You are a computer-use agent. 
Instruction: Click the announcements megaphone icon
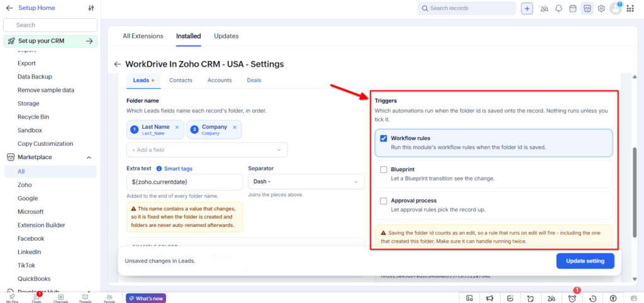click(489, 299)
